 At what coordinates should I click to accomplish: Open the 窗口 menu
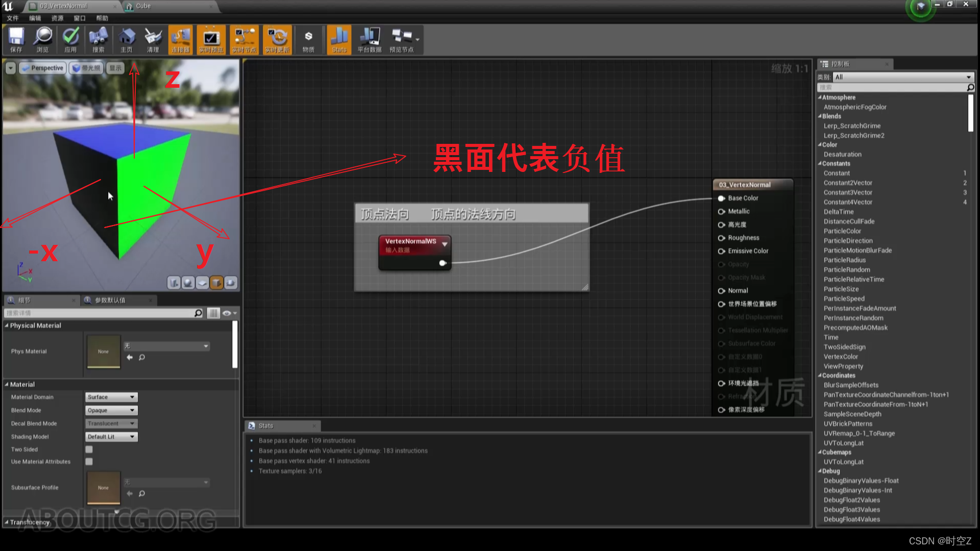(x=79, y=18)
